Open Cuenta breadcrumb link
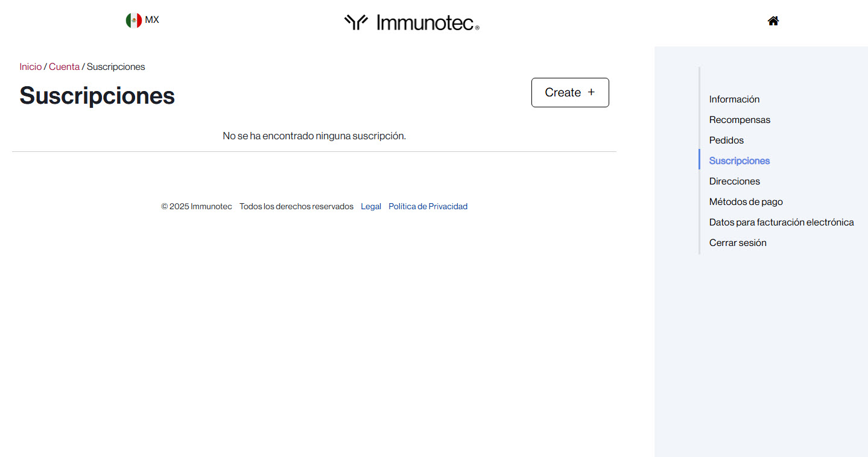Viewport: 868px width, 457px height. 64,67
